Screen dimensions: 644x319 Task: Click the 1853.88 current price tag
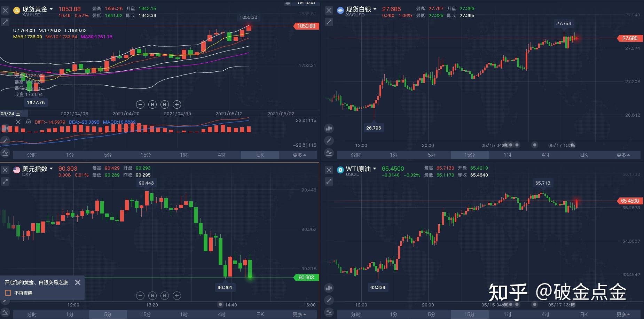pyautogui.click(x=306, y=26)
